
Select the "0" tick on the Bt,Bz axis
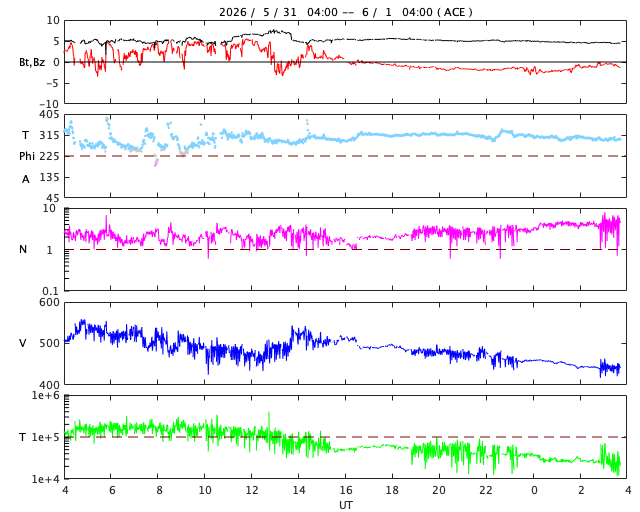pos(56,62)
